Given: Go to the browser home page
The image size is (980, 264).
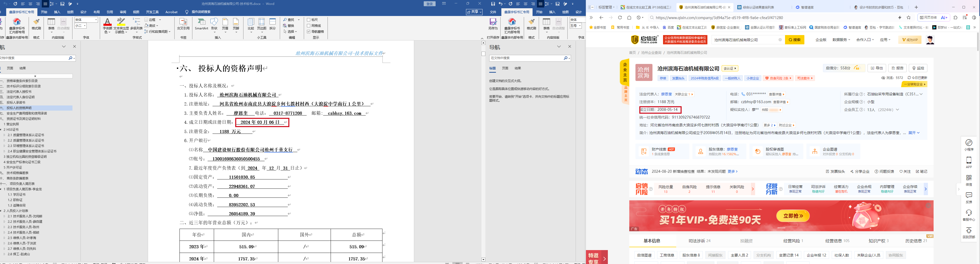Looking at the screenshot, I should point(629,18).
